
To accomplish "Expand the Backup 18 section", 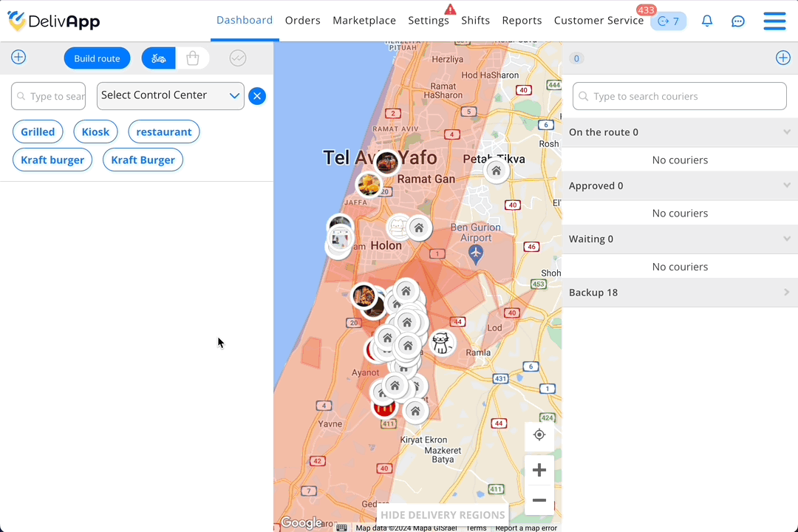I will point(680,293).
